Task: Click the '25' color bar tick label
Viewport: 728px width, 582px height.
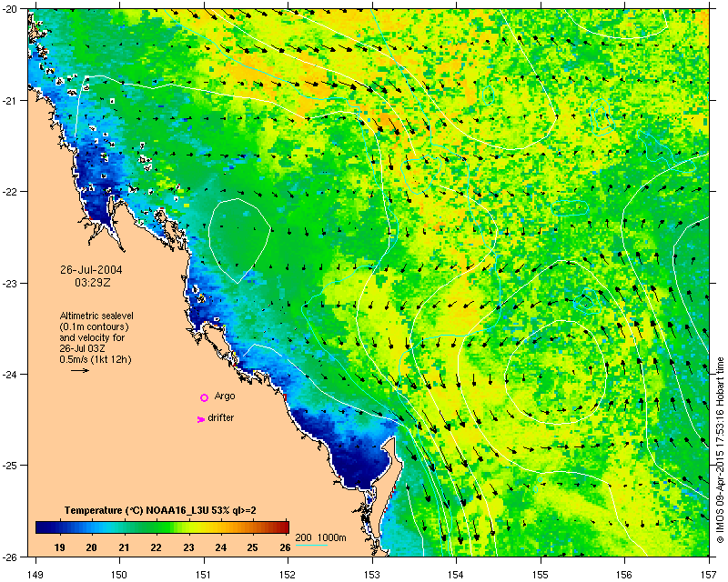Action: click(x=252, y=547)
